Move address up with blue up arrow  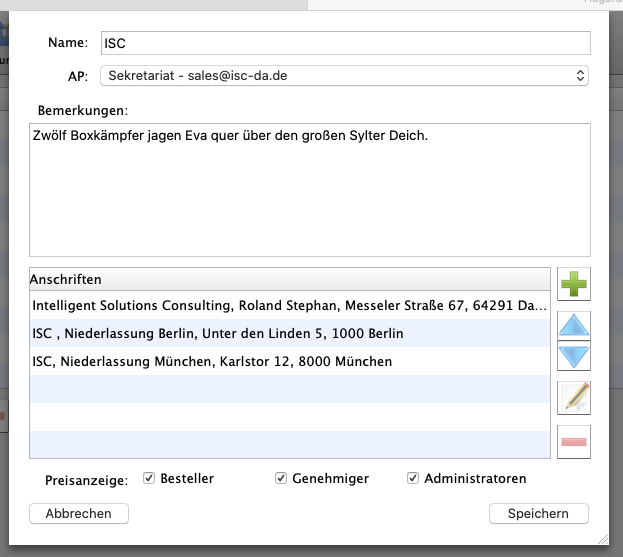pos(574,326)
